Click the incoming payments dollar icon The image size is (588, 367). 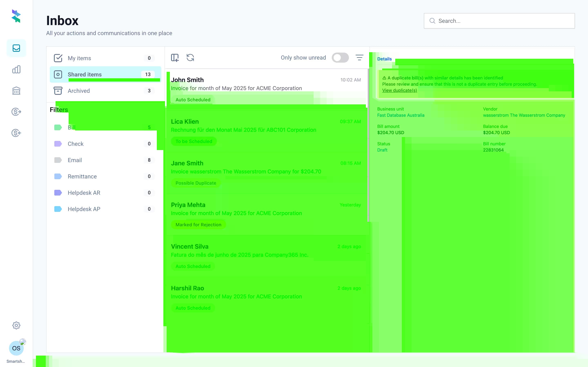click(x=16, y=133)
